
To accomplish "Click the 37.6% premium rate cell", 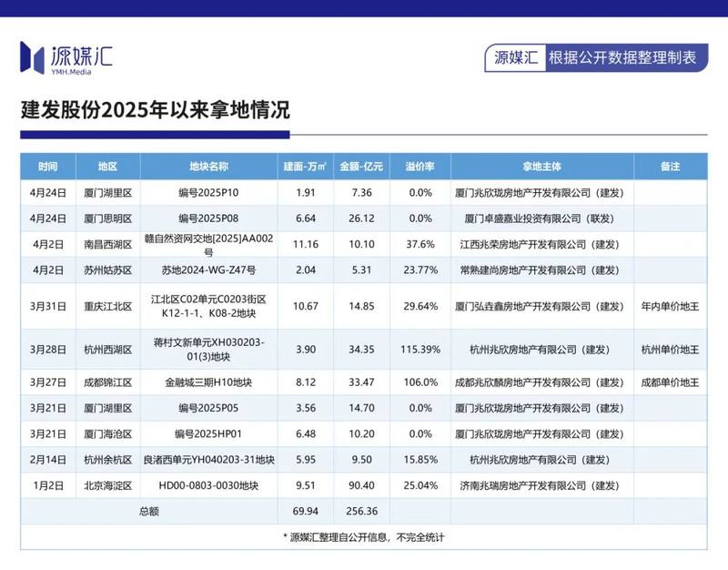I will pos(420,244).
